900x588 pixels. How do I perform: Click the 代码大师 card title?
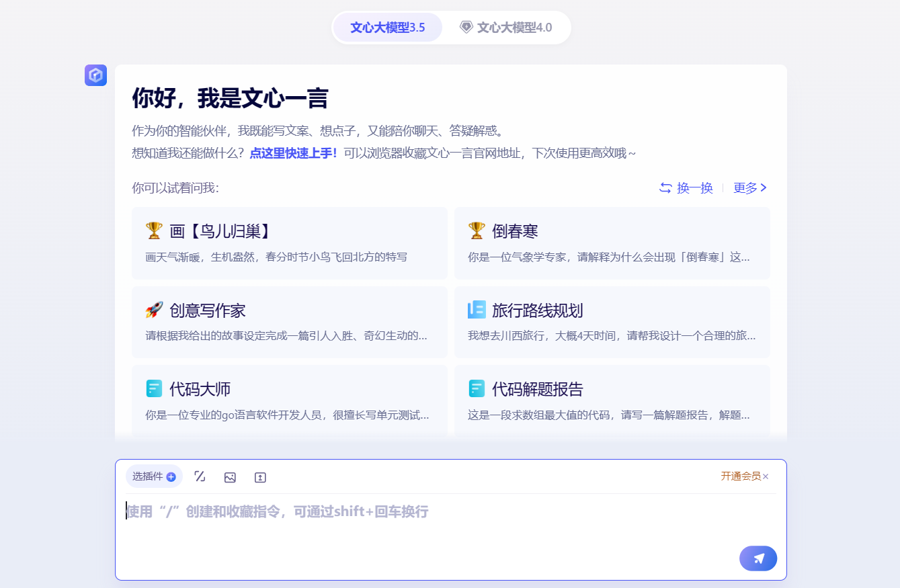tap(200, 389)
